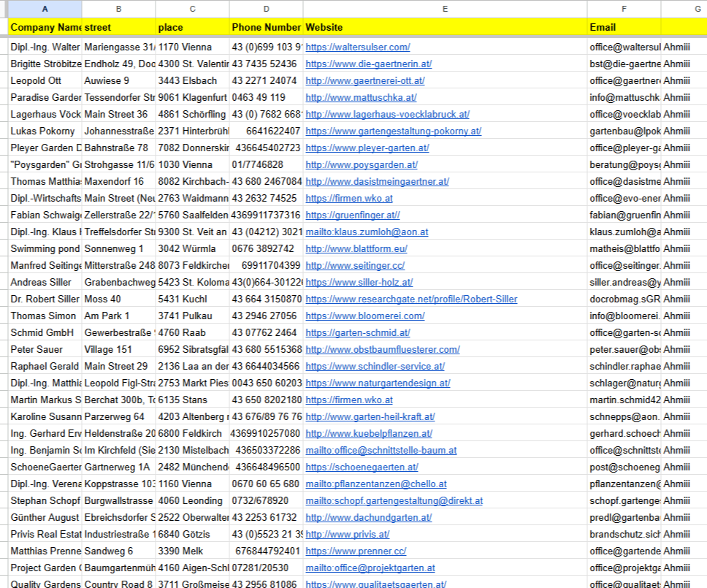This screenshot has width=707, height=588.
Task: Open the gaertnerei-ott.at link
Action: (x=364, y=81)
